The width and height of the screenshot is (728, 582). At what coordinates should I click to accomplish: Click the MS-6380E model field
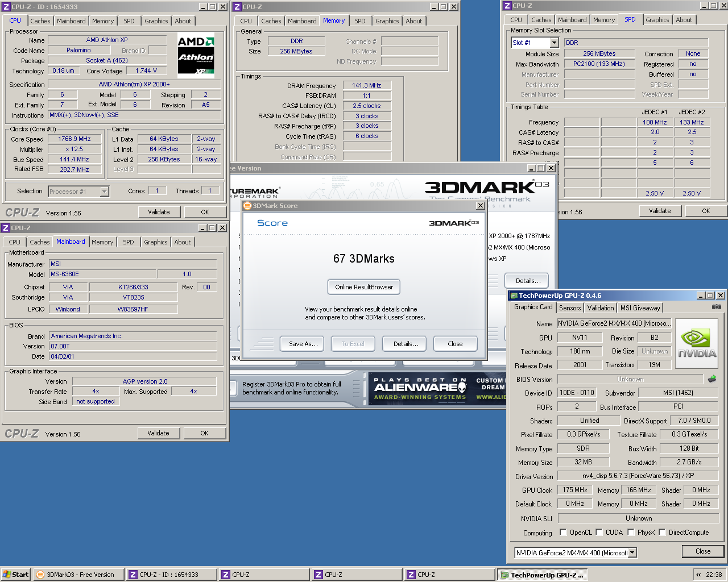(103, 274)
